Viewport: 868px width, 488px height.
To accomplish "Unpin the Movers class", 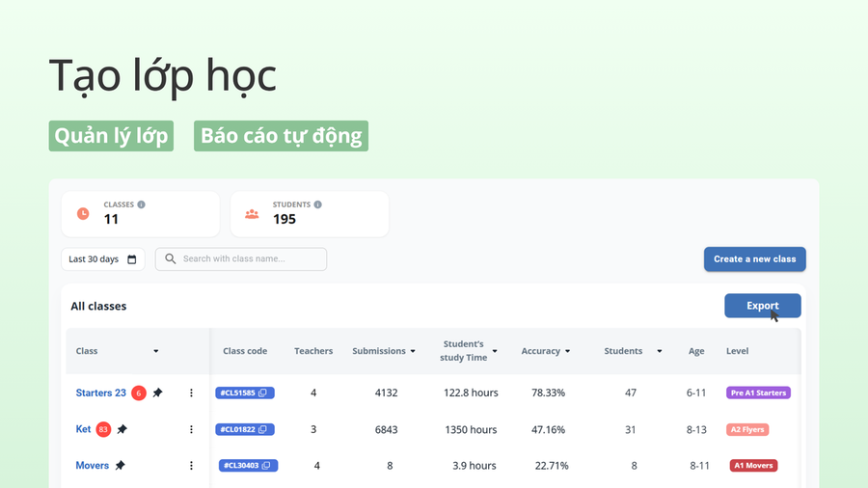I will [x=121, y=465].
